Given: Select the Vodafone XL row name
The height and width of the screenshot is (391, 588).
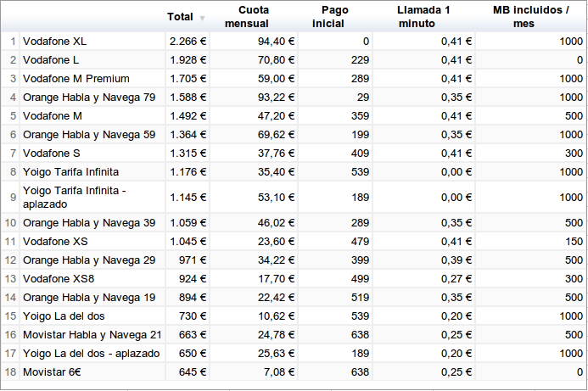Looking at the screenshot, I should (55, 42).
